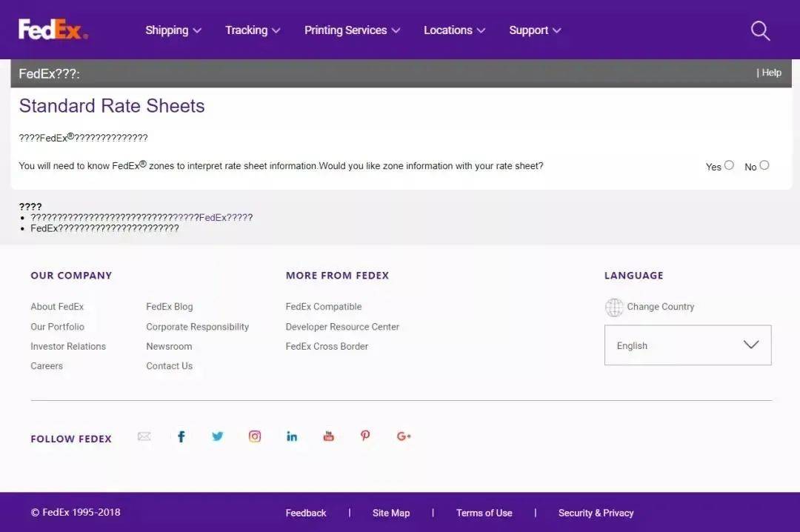
Task: Open FedEx Pinterest icon
Action: point(365,436)
